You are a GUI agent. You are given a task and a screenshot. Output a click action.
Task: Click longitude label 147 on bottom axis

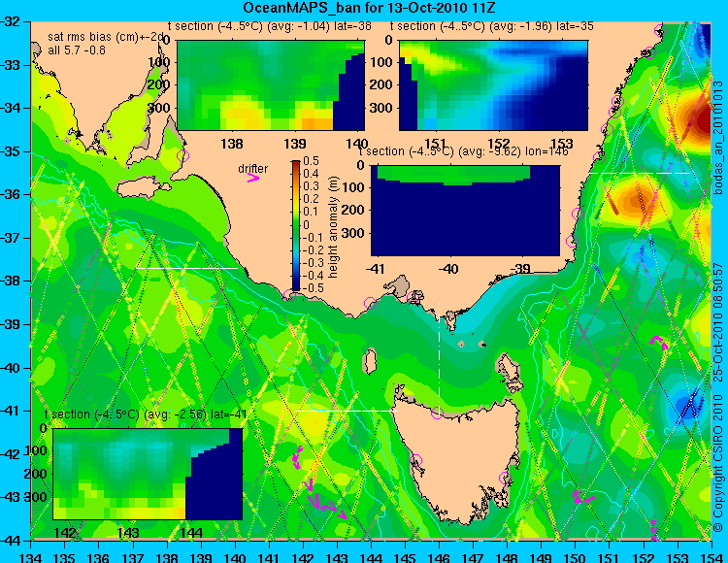point(473,557)
